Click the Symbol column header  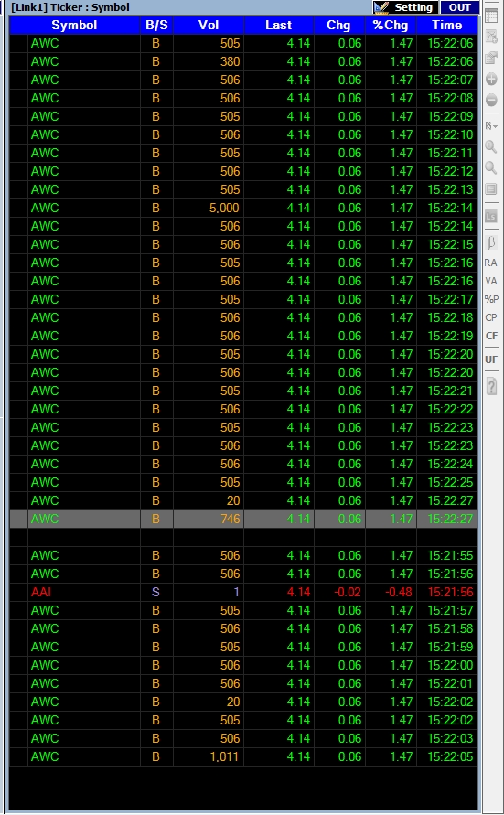[x=74, y=25]
